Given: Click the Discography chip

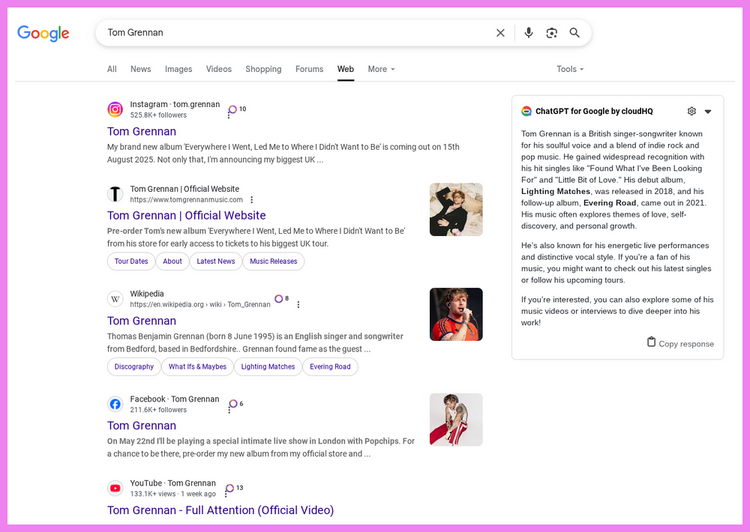Looking at the screenshot, I should click(x=134, y=366).
